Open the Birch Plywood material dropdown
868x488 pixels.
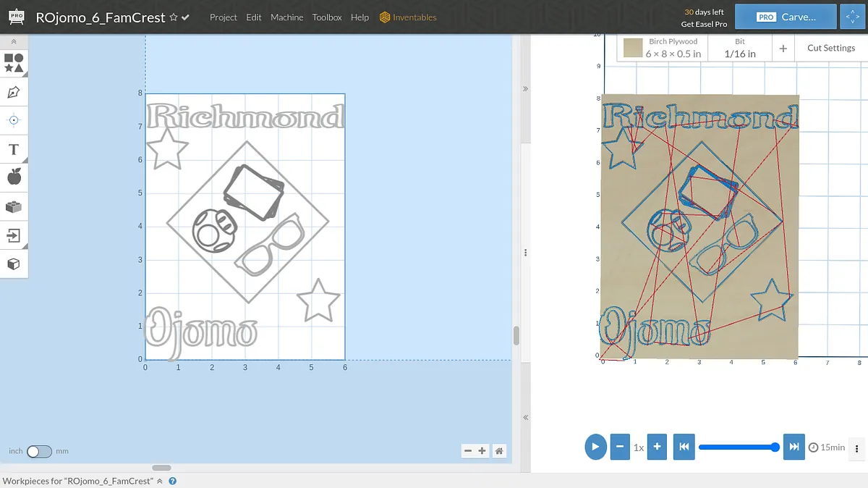[664, 48]
